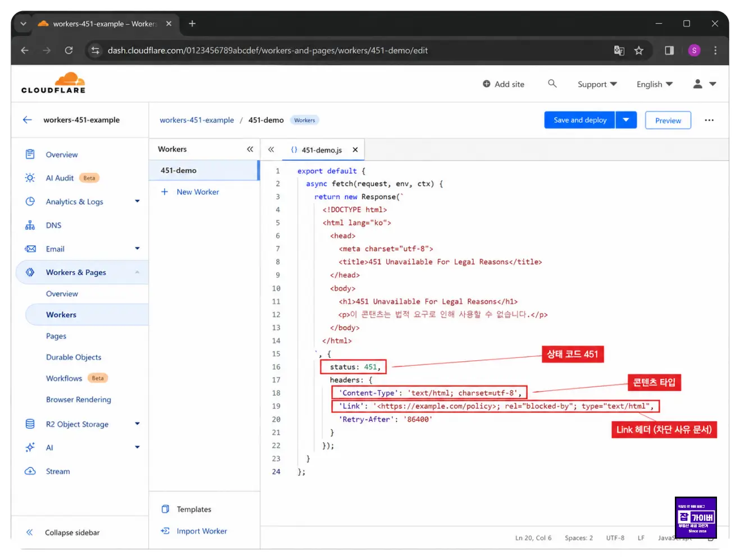Click the site info icon in address bar
Viewport: 740px width, 560px height.
click(95, 51)
